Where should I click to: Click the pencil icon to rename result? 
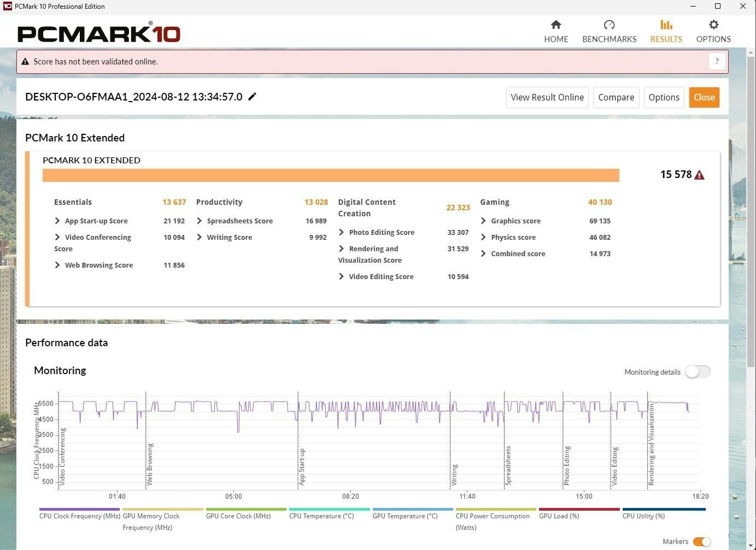click(252, 97)
